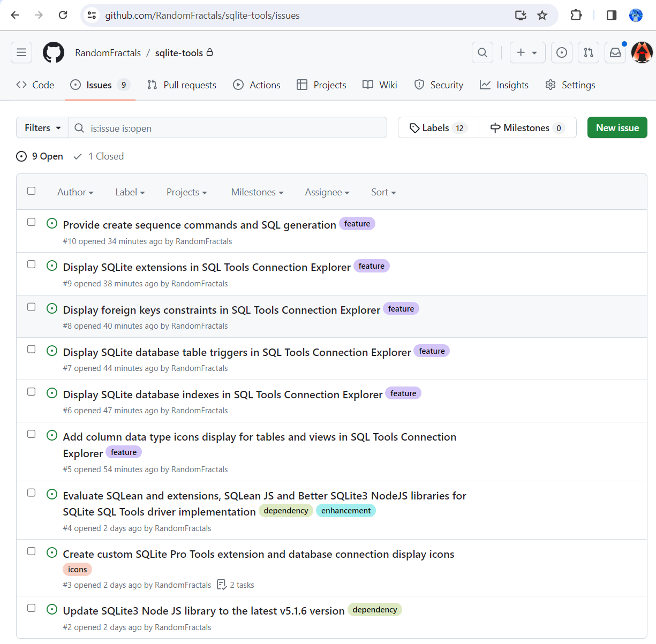Bookmark this page with the star icon
656x644 pixels.
coord(542,15)
